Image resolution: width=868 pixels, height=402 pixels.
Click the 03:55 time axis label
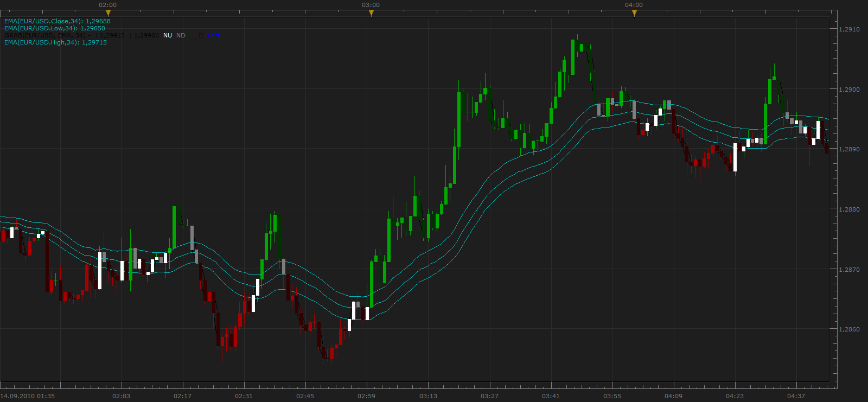(x=612, y=396)
